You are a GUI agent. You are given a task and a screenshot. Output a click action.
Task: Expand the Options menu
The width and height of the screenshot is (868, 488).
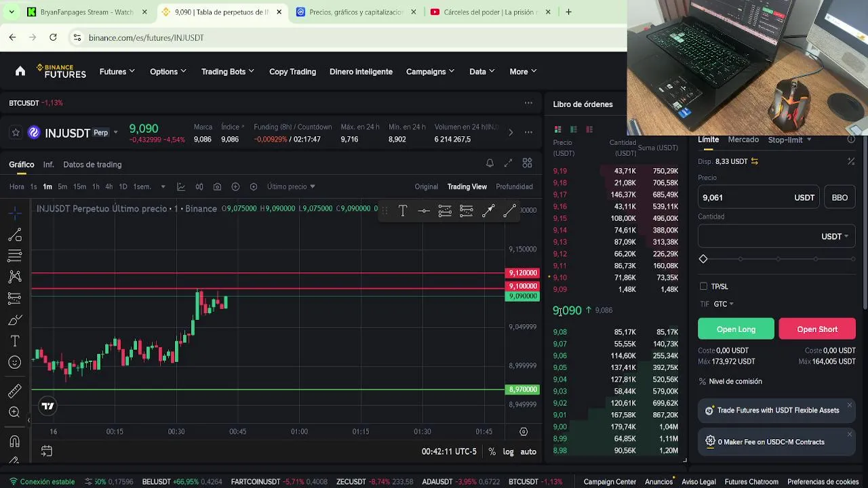tap(167, 71)
